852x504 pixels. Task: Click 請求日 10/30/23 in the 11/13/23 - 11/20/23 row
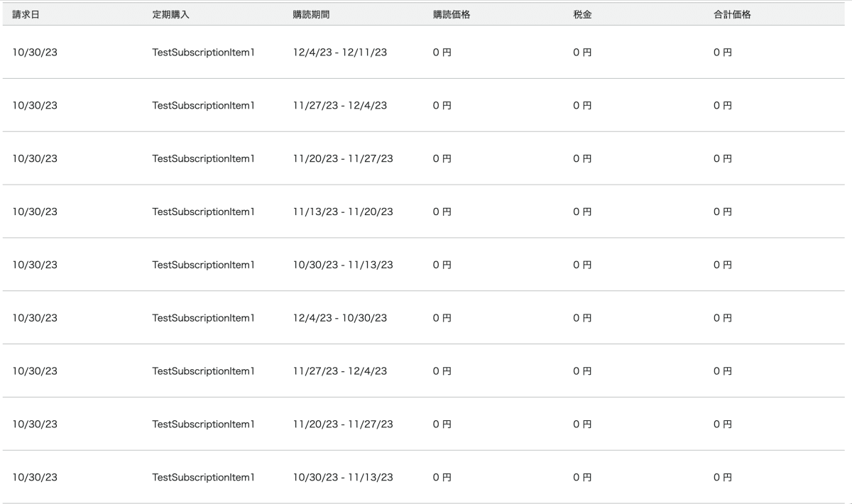35,212
